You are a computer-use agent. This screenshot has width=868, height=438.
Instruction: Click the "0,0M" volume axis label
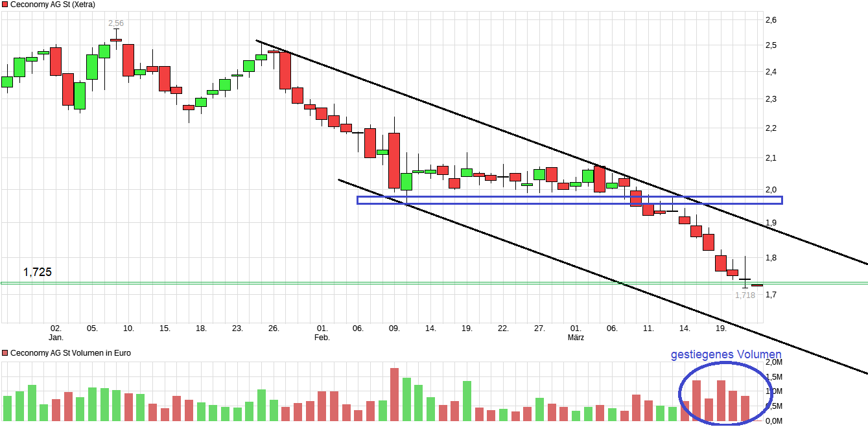(774, 421)
